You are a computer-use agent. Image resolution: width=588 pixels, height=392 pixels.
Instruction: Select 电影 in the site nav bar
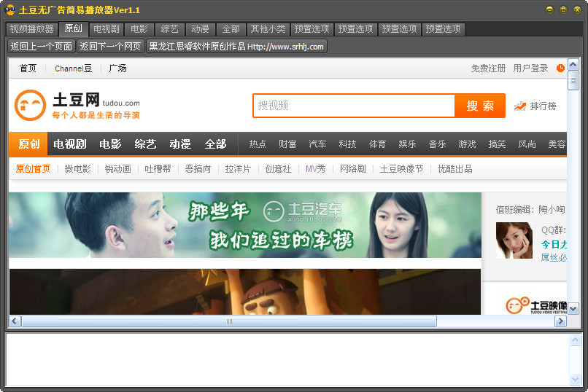point(110,144)
